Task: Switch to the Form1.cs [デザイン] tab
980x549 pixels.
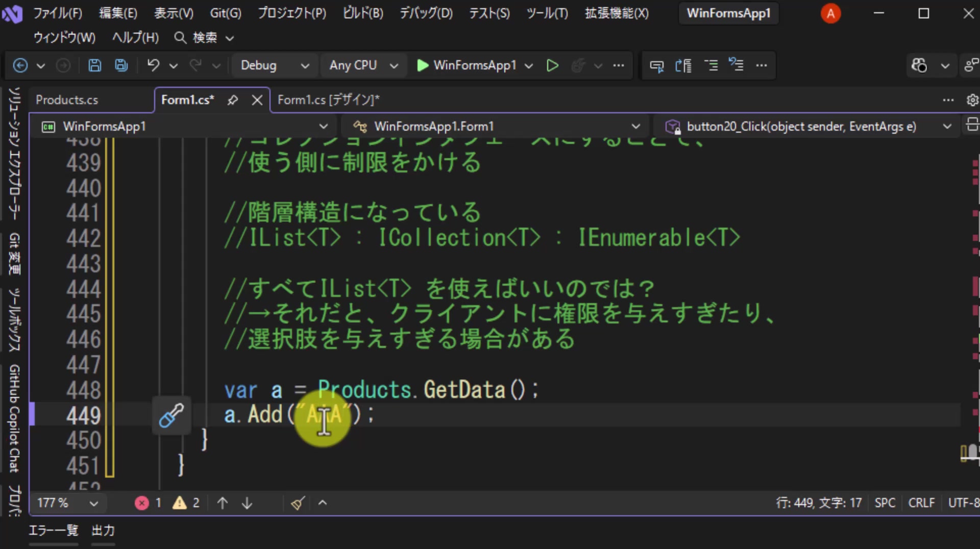Action: click(329, 100)
